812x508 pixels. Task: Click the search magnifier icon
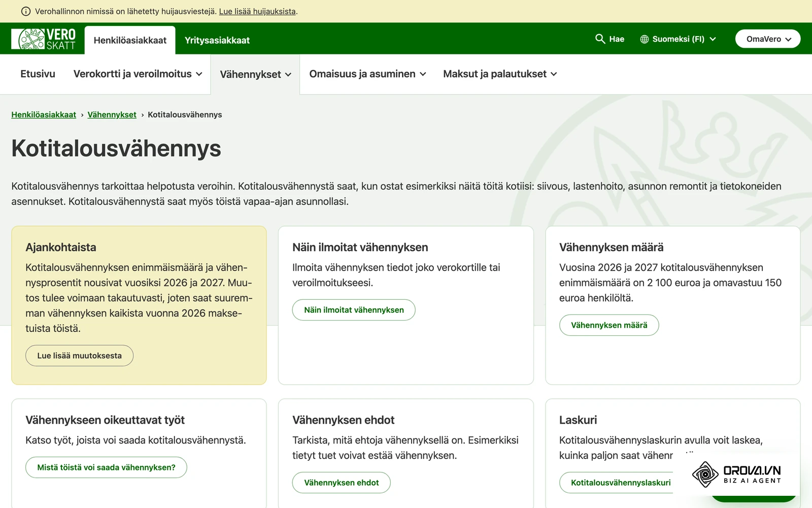(600, 39)
